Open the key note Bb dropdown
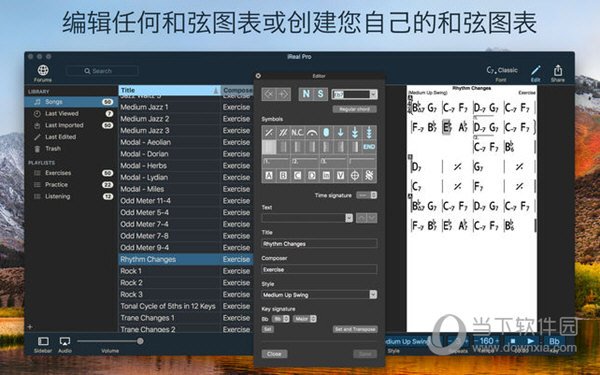The image size is (600, 375). pos(280,319)
